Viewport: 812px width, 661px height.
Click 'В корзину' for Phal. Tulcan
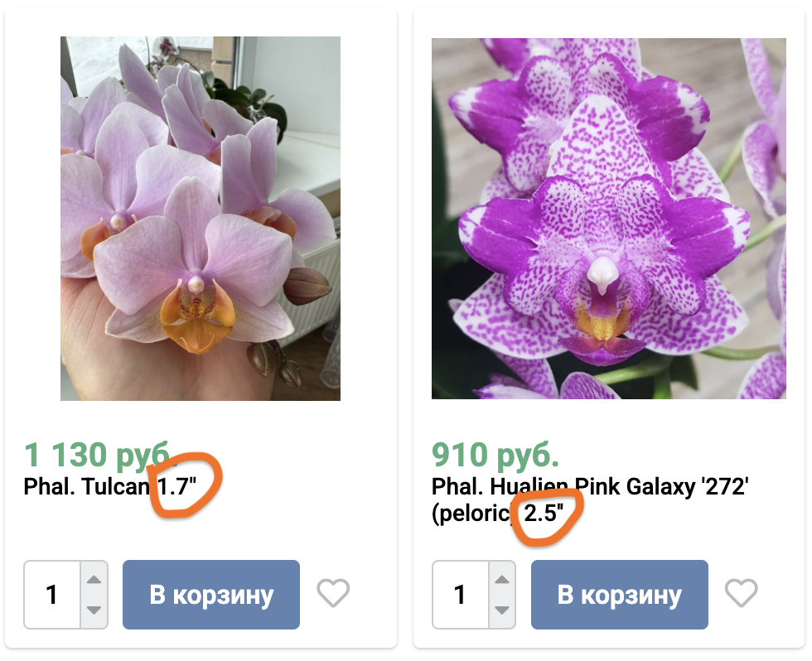point(210,594)
